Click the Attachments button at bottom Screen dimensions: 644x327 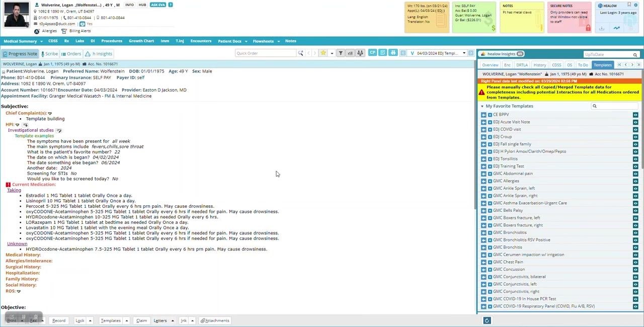pos(215,320)
